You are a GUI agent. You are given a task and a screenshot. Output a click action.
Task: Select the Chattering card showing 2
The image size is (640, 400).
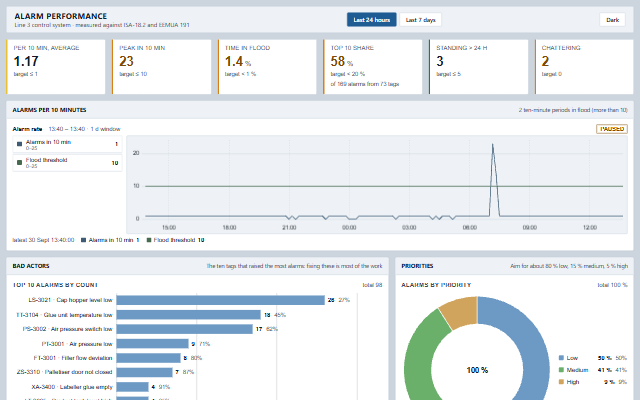tap(584, 67)
